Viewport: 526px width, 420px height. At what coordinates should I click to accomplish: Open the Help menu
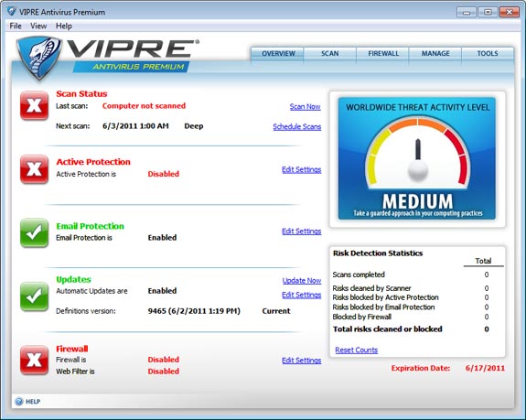click(x=64, y=26)
